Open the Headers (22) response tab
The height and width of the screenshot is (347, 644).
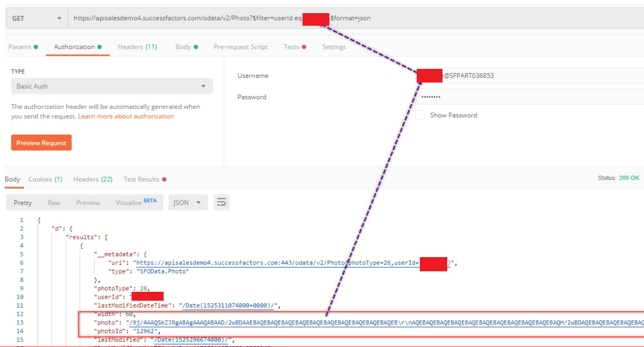click(x=93, y=179)
